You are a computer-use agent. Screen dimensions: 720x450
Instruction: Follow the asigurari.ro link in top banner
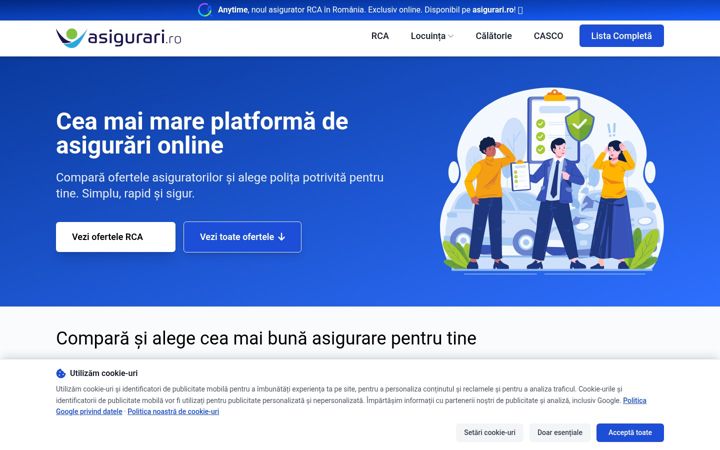494,10
